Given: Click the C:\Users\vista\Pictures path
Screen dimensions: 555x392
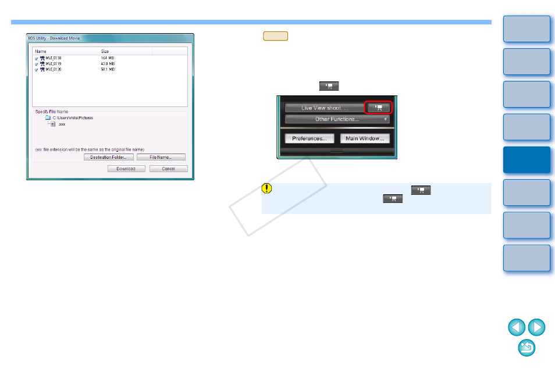Looking at the screenshot, I should (73, 118).
